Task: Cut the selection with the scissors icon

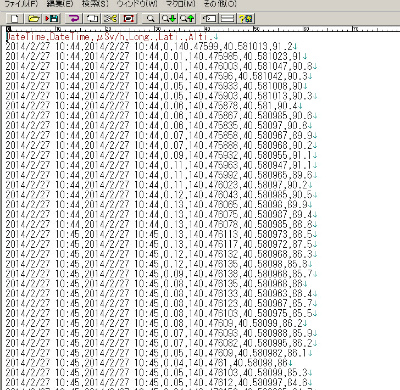Action: tap(110, 18)
